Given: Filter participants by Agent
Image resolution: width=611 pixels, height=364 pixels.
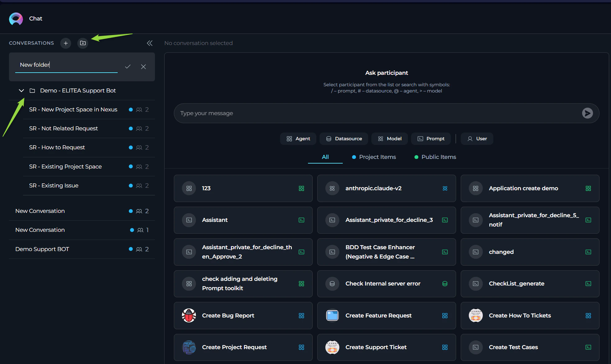Looking at the screenshot, I should point(298,139).
